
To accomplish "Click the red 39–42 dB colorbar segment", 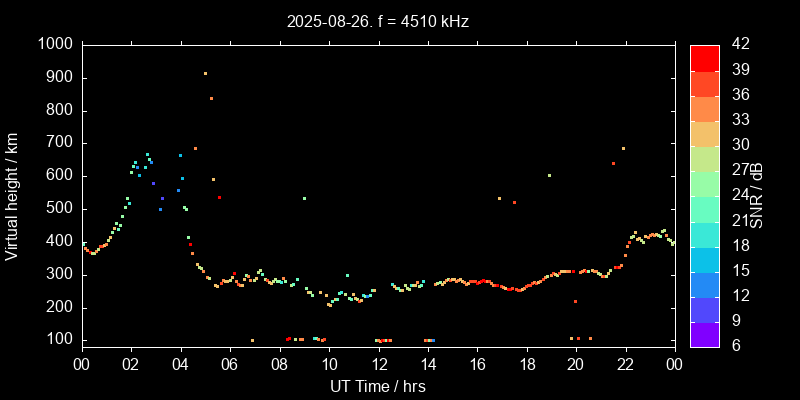I will pyautogui.click(x=704, y=58).
